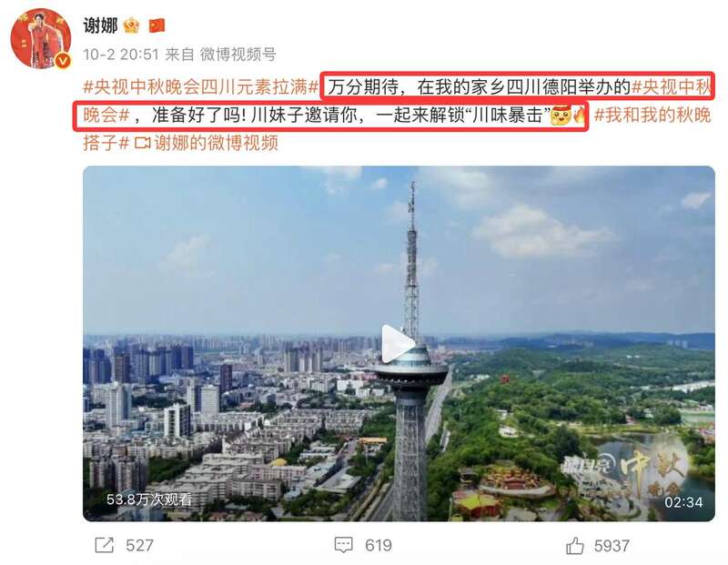Open the 谢娜的微博视频 link
Screen dimensions: 728x565
pyautogui.click(x=216, y=143)
